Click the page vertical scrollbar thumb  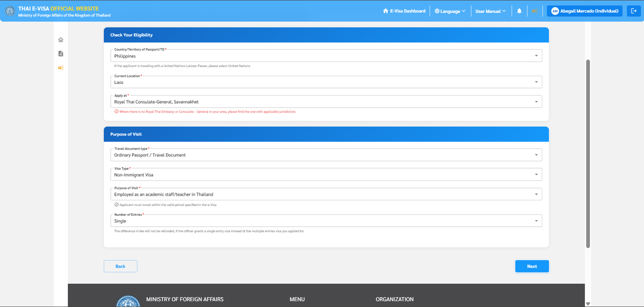click(x=588, y=153)
